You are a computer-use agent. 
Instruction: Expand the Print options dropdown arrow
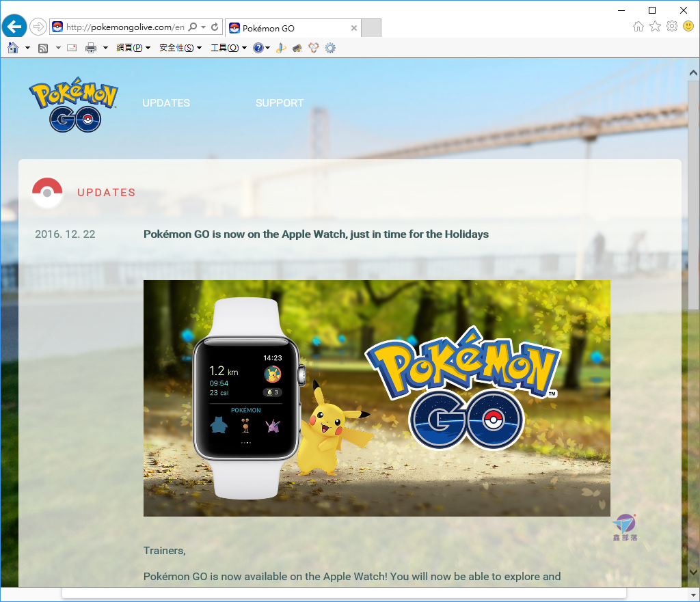pyautogui.click(x=105, y=48)
